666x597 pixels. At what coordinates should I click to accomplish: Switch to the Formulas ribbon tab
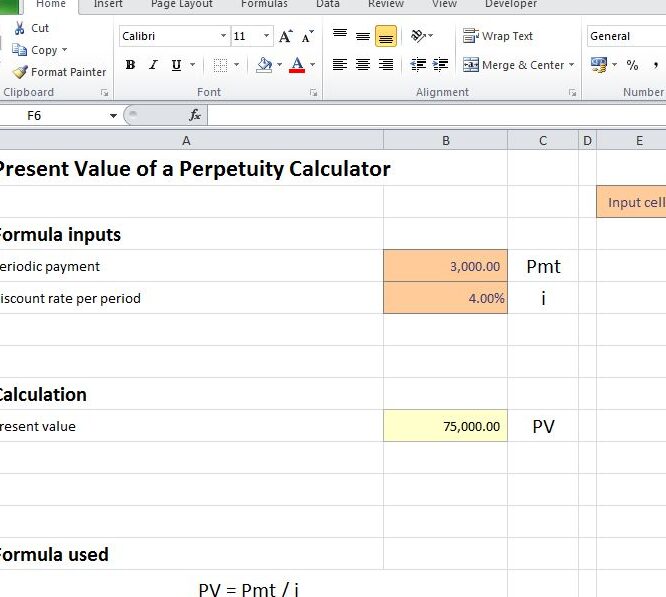[264, 4]
